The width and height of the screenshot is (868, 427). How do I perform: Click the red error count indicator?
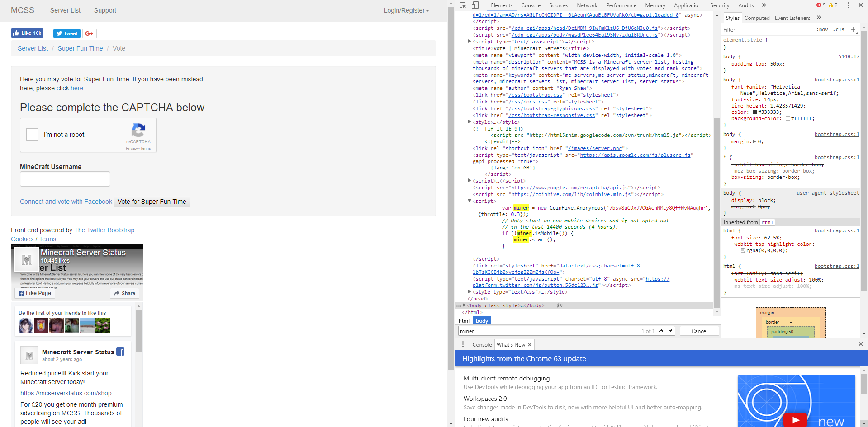[821, 5]
